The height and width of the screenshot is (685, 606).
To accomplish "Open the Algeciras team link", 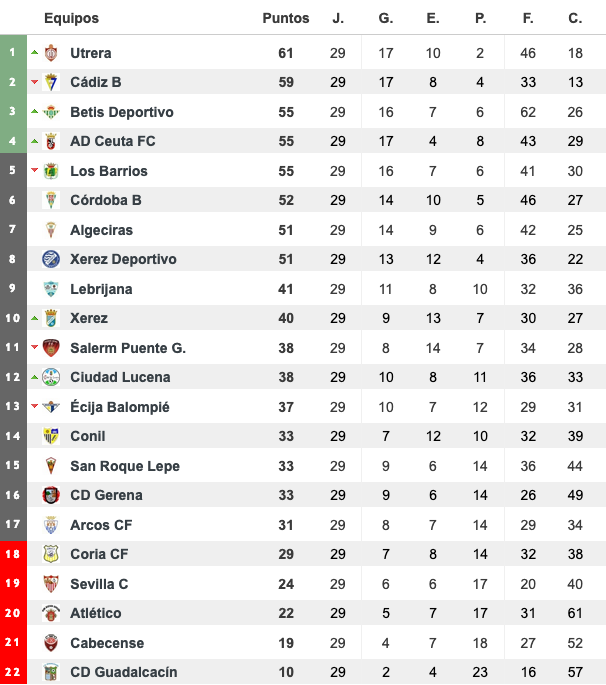I will click(101, 230).
